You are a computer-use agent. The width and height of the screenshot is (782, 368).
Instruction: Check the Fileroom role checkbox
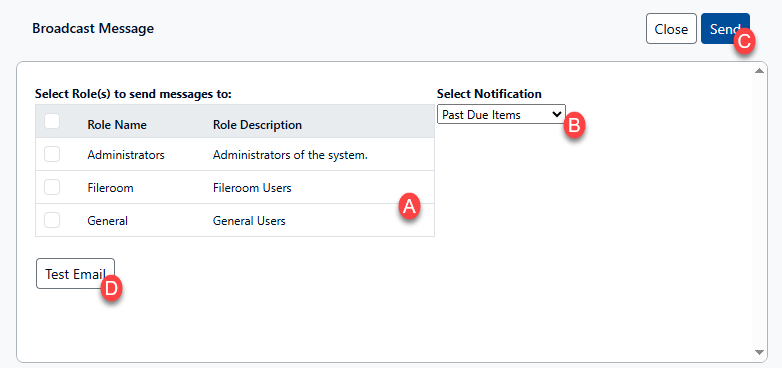point(52,187)
